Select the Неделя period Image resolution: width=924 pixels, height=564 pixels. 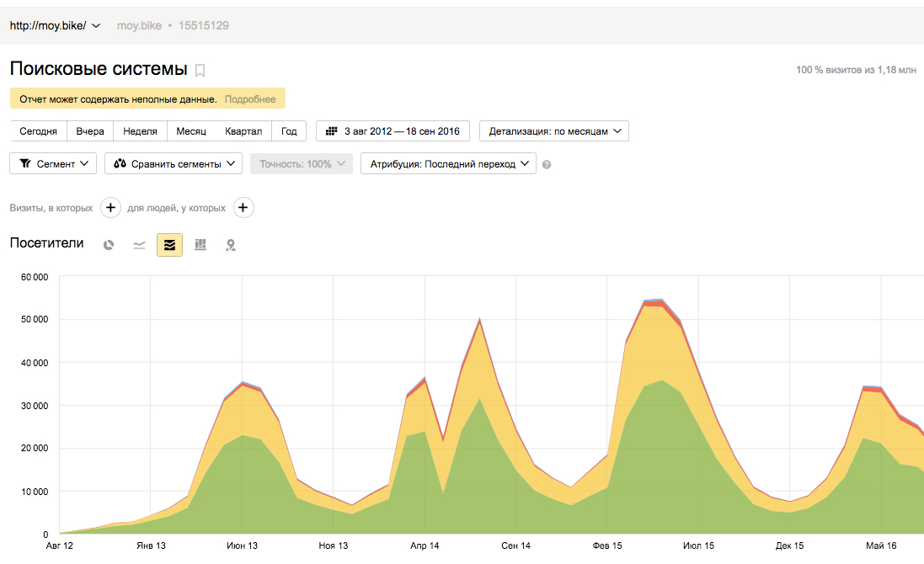140,131
